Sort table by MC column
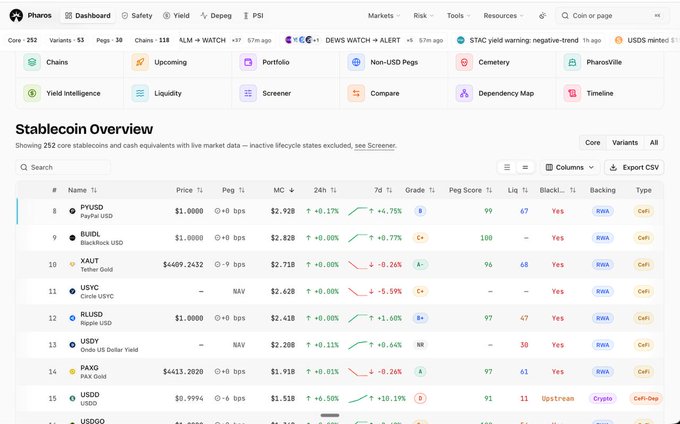680x424 pixels. 284,190
